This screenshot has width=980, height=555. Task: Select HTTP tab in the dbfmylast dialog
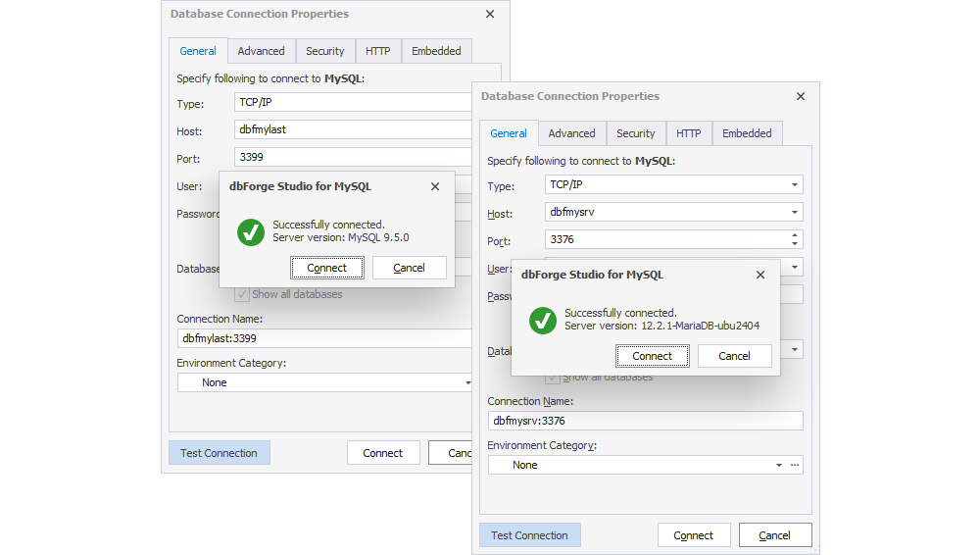tap(377, 51)
